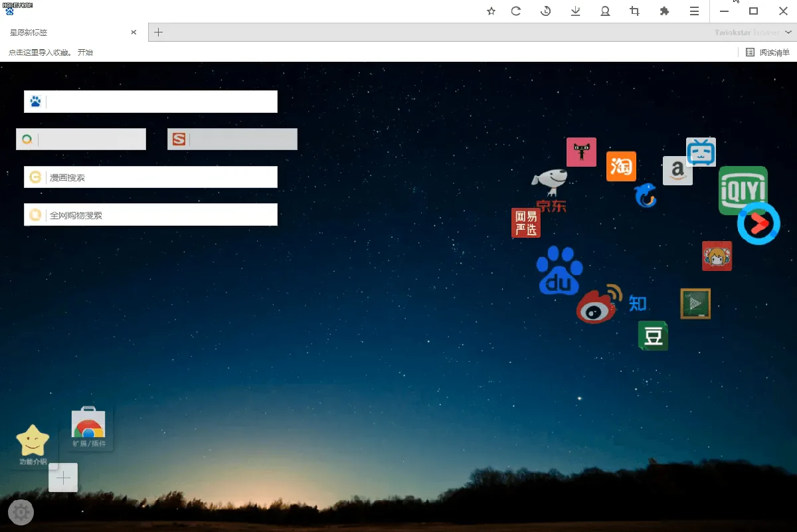
Task: Open the green iQIYI shortcut
Action: 743,191
